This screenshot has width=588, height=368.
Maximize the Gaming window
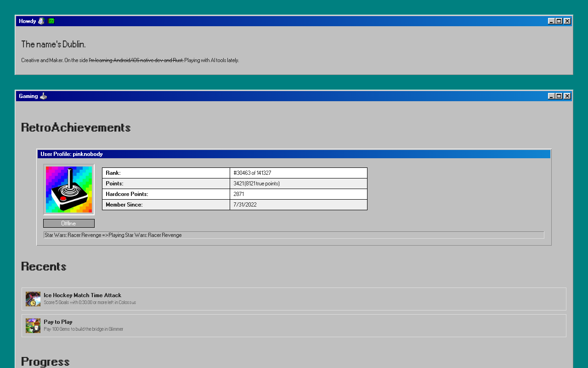[559, 96]
